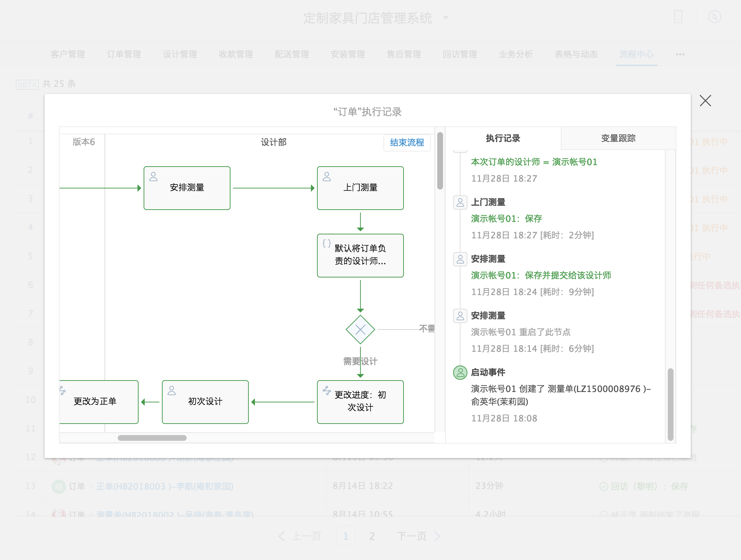Click the diagram vertical scrollbar

point(440,160)
